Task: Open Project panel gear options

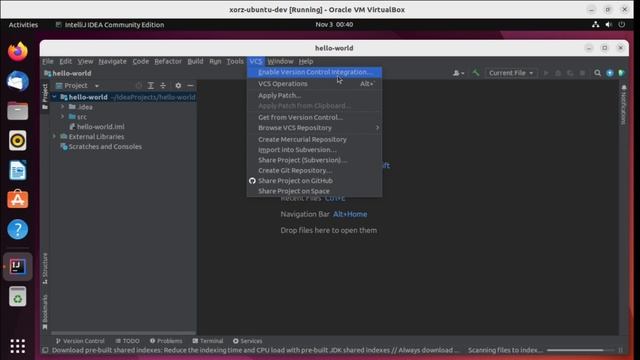Action: (x=178, y=86)
